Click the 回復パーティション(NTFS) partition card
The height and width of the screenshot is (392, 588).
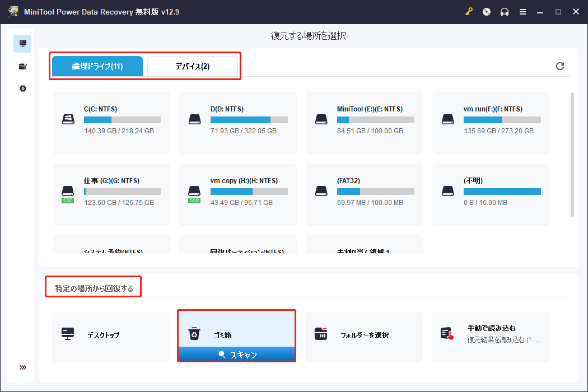point(238,245)
